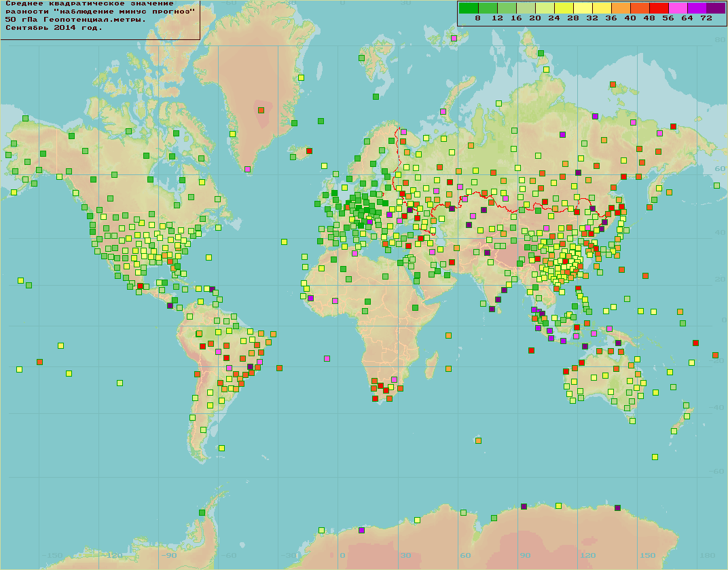
Task: Click the 'Сентябрь 2014 год.' date text
Action: coord(54,28)
